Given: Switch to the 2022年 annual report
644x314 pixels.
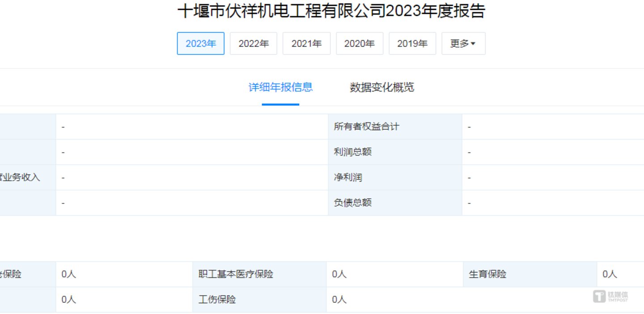Looking at the screenshot, I should tap(253, 43).
